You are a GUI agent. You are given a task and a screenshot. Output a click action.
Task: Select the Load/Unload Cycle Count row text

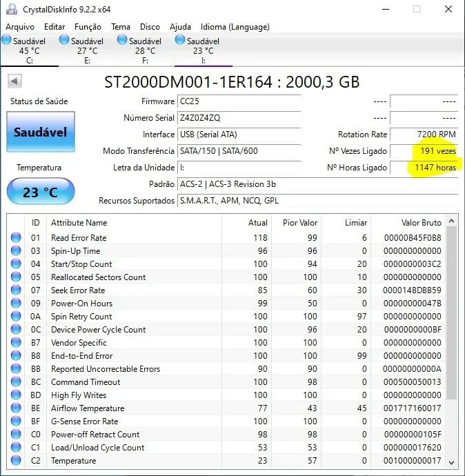[98, 448]
